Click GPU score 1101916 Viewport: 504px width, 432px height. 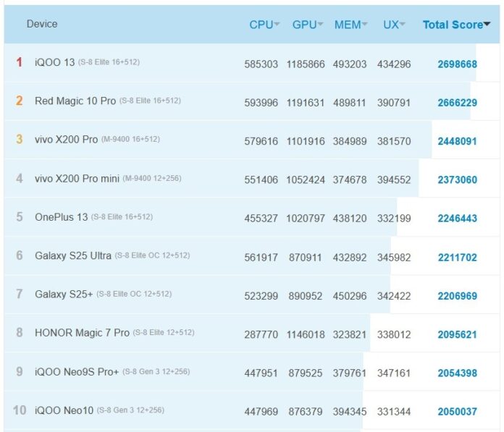(x=306, y=141)
